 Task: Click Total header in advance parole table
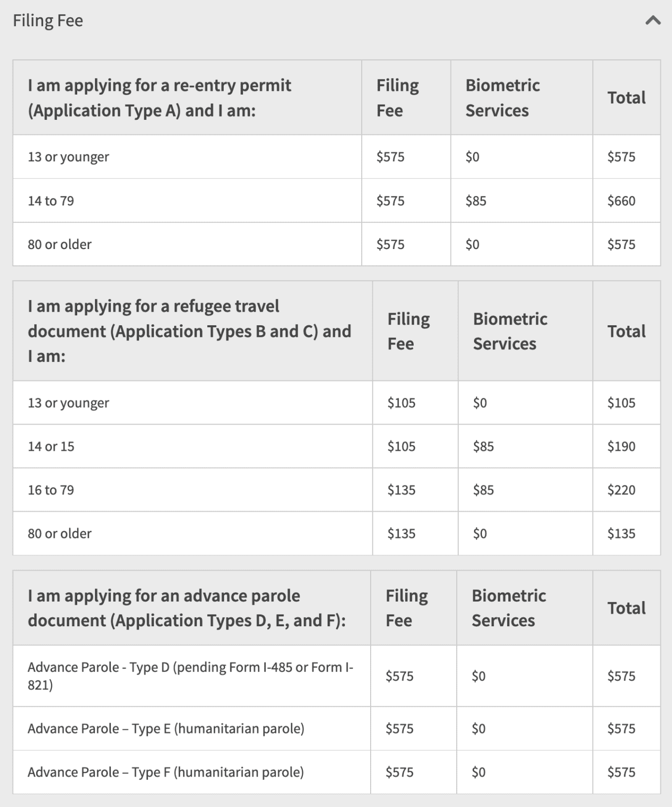pyautogui.click(x=626, y=608)
